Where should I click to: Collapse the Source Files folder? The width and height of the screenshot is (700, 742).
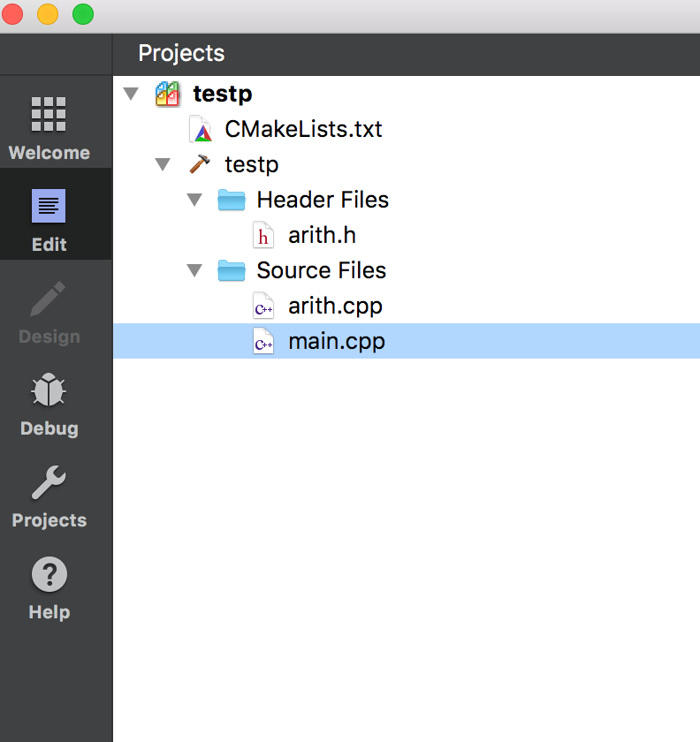194,270
